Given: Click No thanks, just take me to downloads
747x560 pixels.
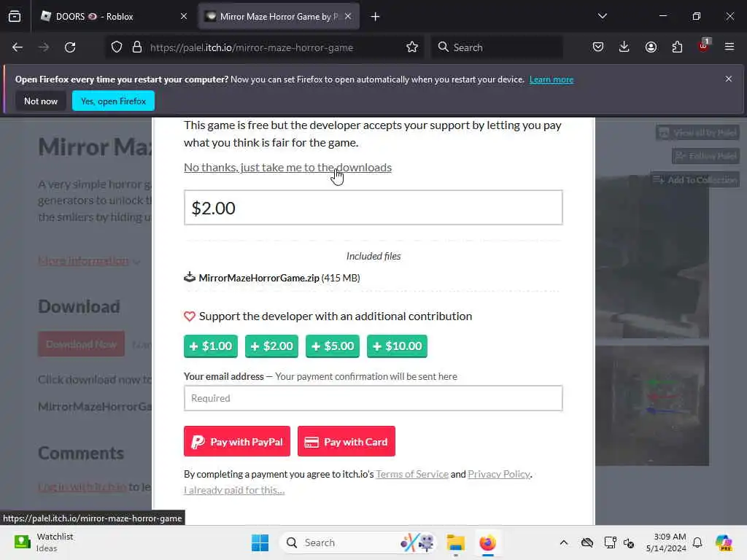Looking at the screenshot, I should (x=287, y=168).
